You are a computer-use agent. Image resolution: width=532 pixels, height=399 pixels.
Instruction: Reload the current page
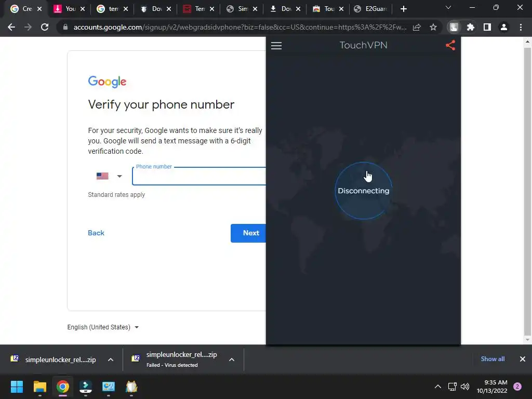click(x=45, y=27)
